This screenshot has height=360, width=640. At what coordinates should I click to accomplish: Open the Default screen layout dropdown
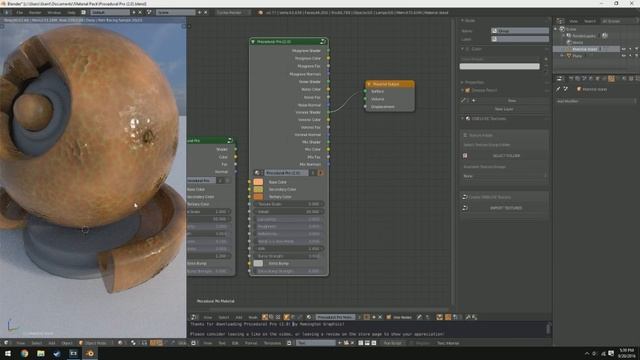[x=110, y=12]
